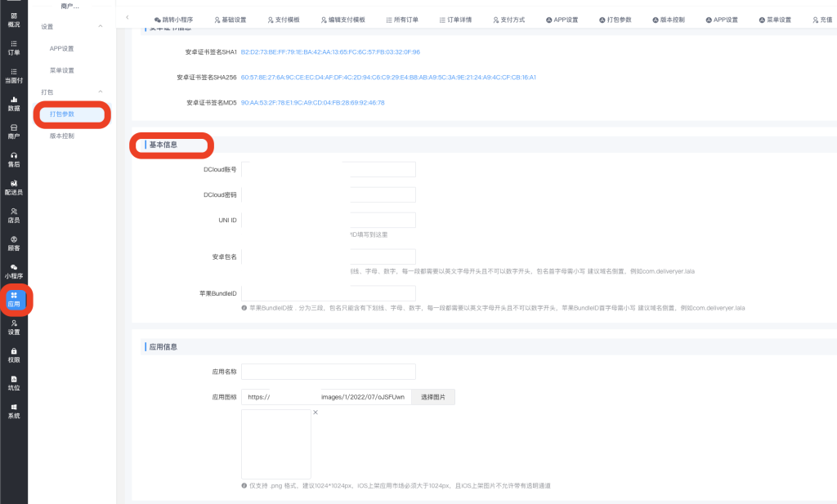Click the 配送员 delivery staff icon
The image size is (837, 504).
click(13, 187)
